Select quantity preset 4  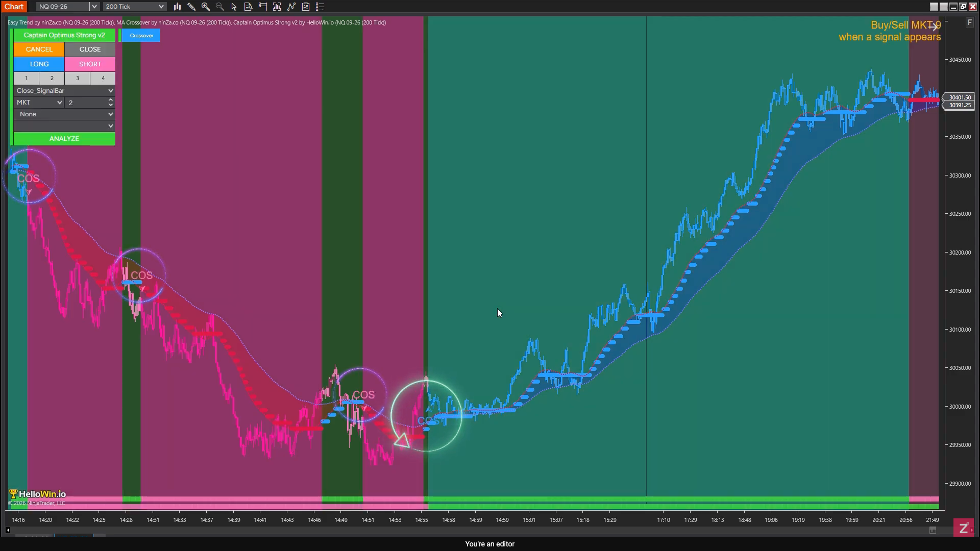[x=103, y=78]
